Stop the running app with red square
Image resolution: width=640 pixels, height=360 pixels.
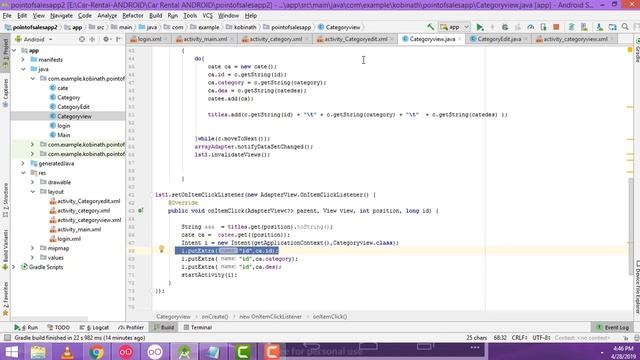tap(556, 27)
